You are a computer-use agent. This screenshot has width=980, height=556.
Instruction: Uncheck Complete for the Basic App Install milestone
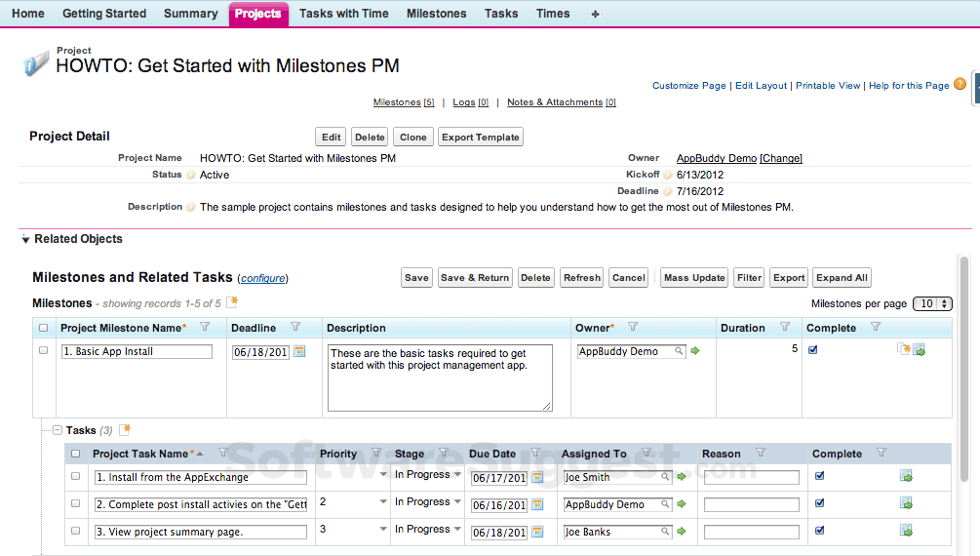[813, 350]
